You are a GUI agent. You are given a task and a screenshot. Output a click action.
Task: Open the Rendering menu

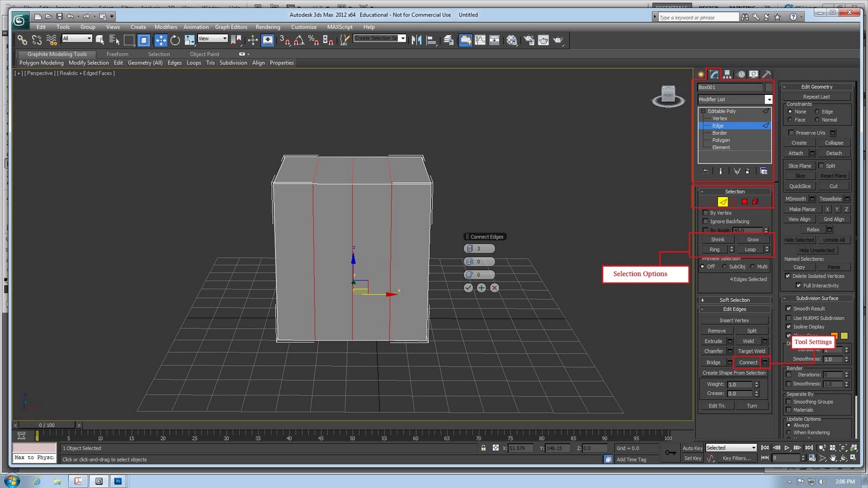pyautogui.click(x=268, y=27)
